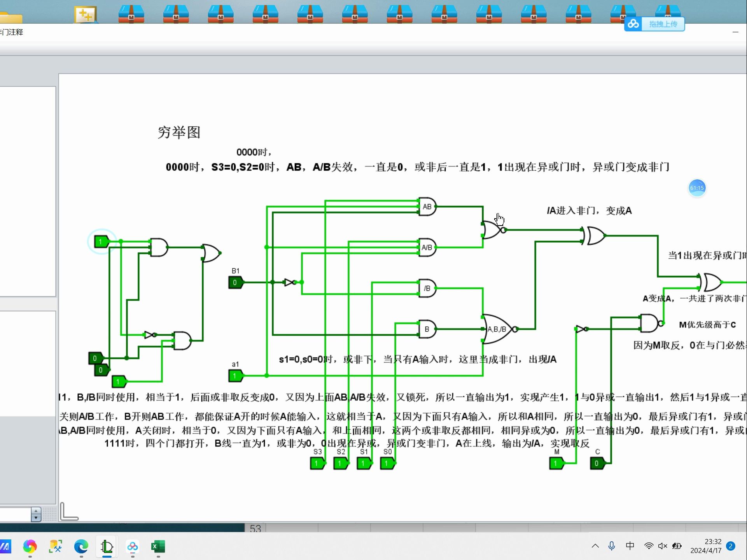Switch to Logisim on the taskbar
The height and width of the screenshot is (560, 747).
click(107, 547)
